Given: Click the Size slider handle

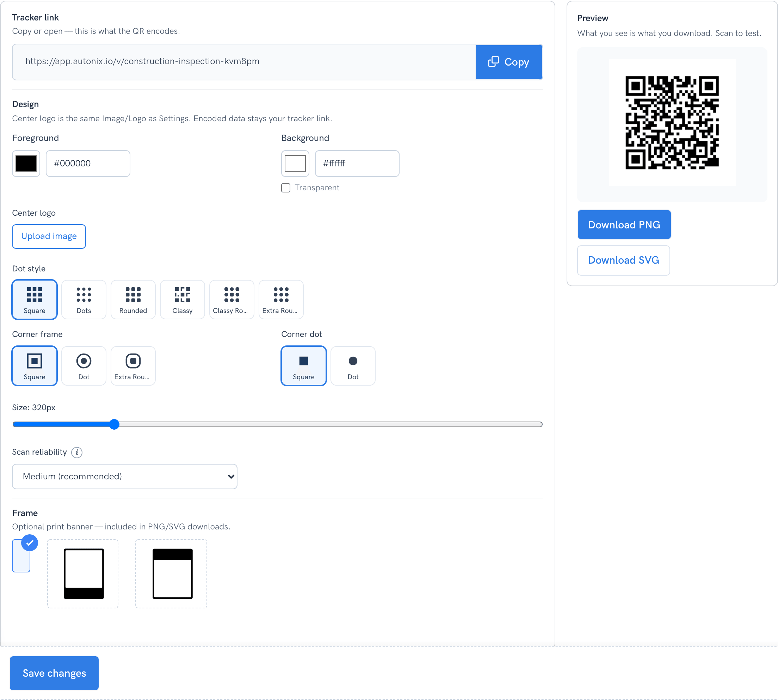Looking at the screenshot, I should 114,424.
